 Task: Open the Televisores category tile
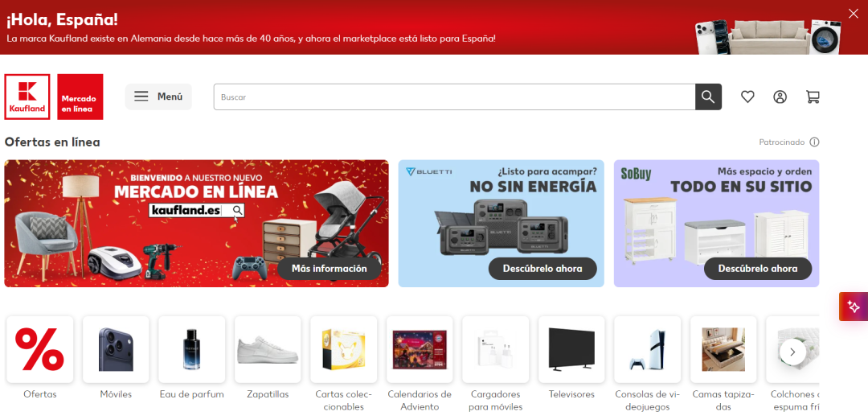572,350
